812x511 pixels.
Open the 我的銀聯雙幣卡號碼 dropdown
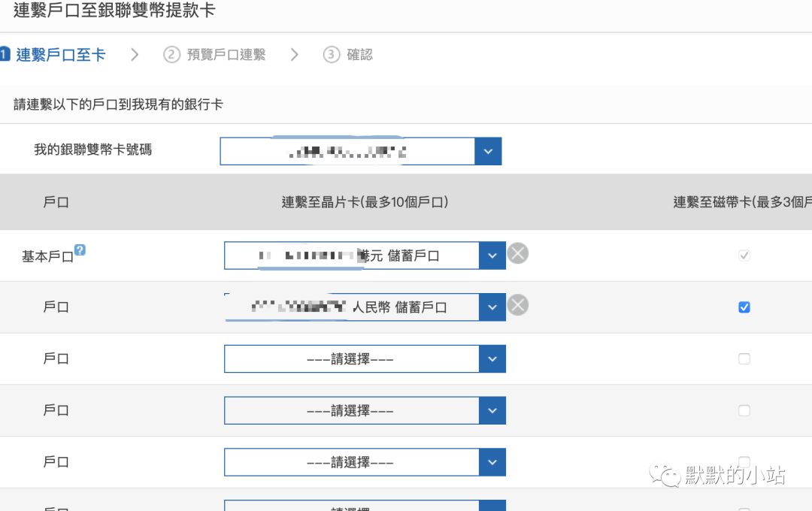coord(488,151)
